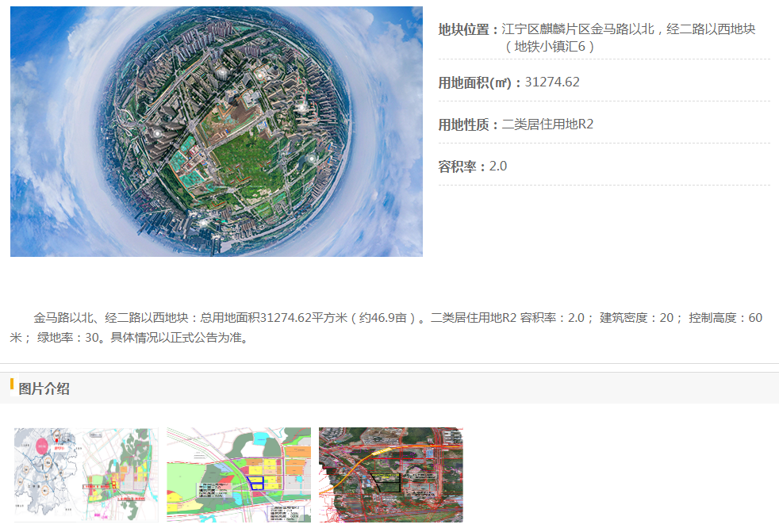Click the 图片介绍 section heading
Viewport: 779px width, 532px height.
(x=44, y=388)
